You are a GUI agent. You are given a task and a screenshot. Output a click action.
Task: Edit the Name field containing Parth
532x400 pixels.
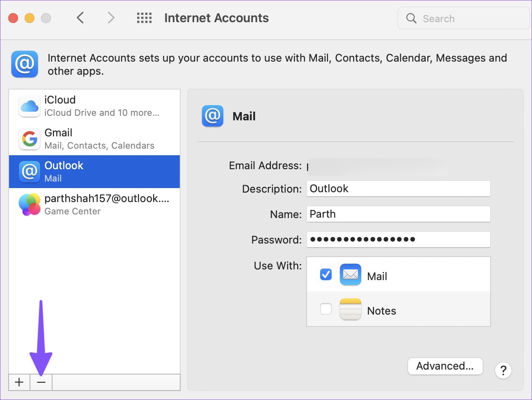pyautogui.click(x=398, y=214)
